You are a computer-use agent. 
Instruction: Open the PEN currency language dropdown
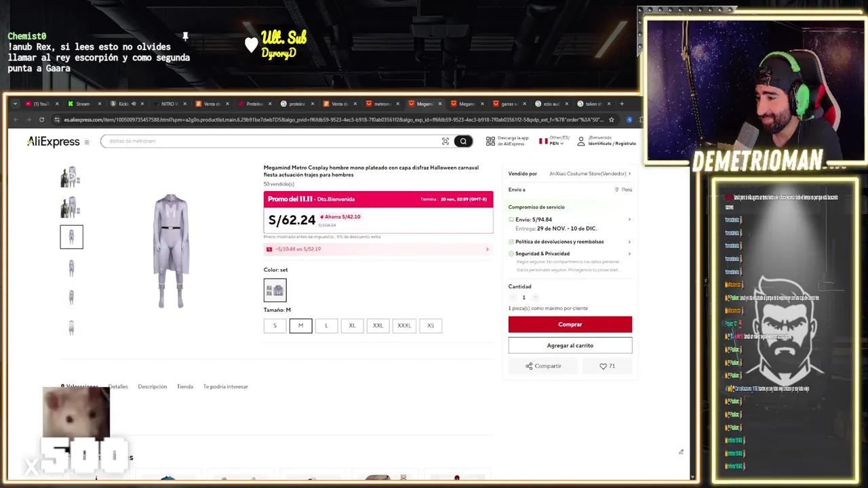(x=555, y=141)
